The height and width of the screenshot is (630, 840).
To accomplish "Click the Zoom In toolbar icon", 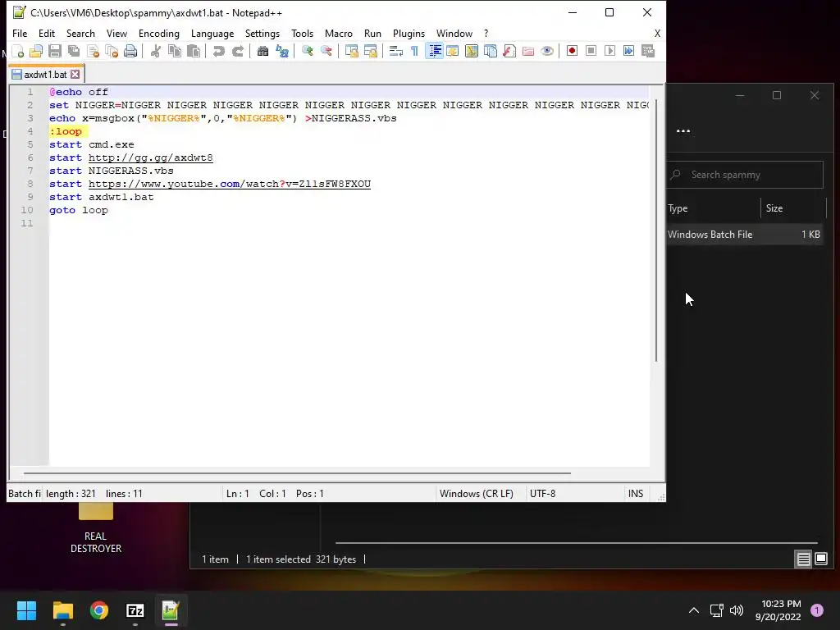I will point(307,51).
